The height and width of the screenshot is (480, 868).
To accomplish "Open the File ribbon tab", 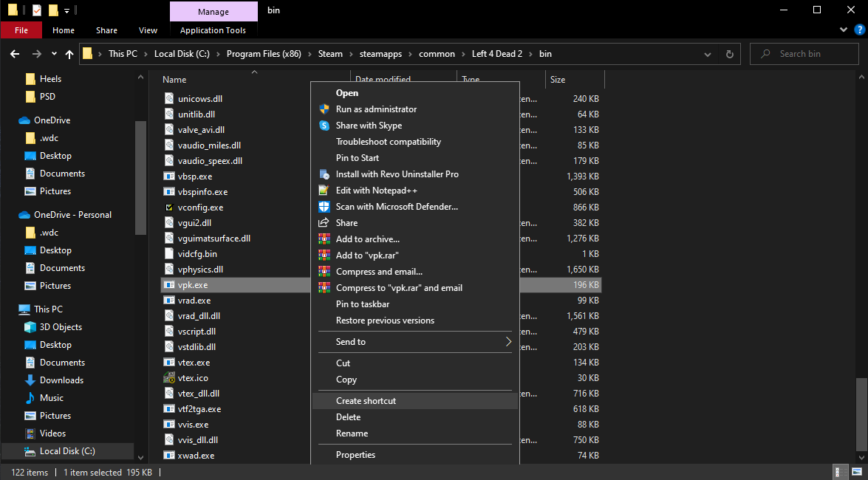I will click(x=21, y=30).
